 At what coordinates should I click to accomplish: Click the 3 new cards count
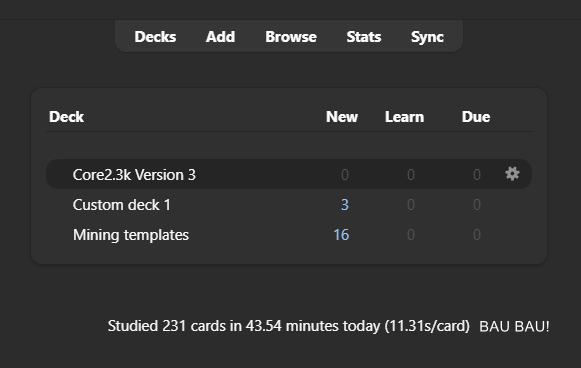pos(345,205)
